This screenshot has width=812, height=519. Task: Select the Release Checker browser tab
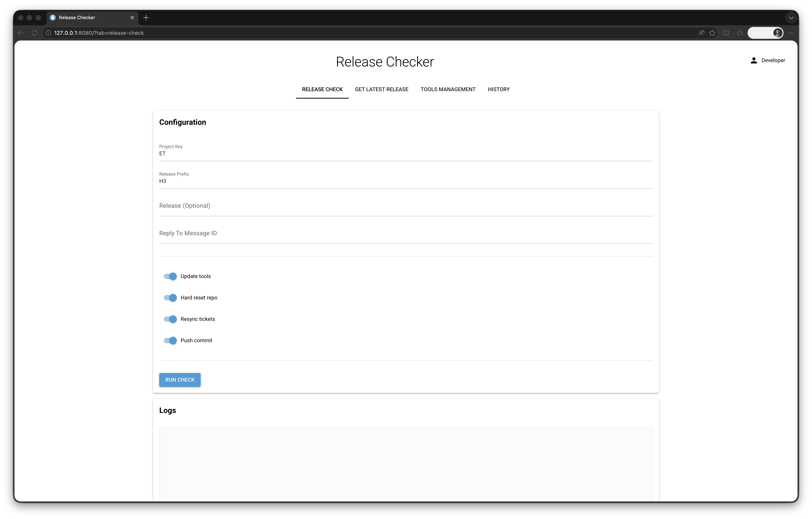93,18
